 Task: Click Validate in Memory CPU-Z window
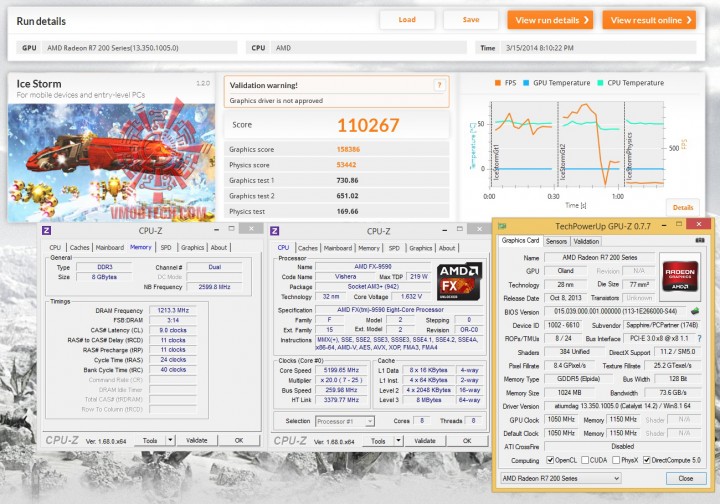197,440
